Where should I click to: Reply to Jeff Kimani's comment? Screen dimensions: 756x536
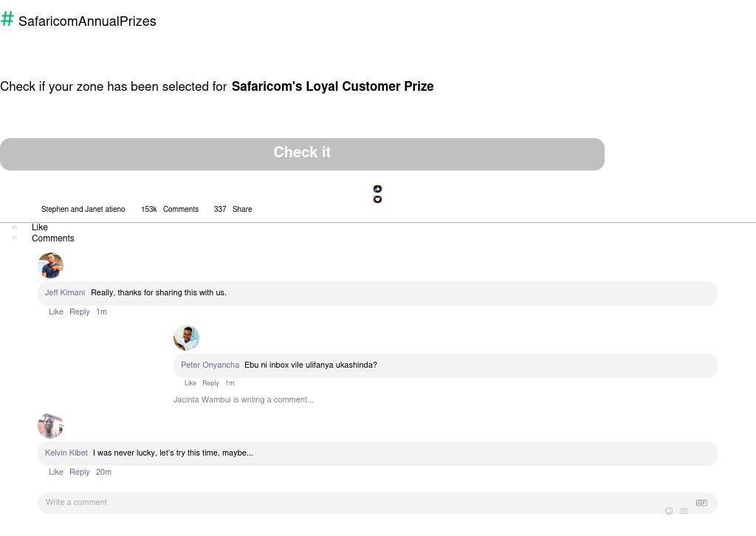tap(80, 312)
